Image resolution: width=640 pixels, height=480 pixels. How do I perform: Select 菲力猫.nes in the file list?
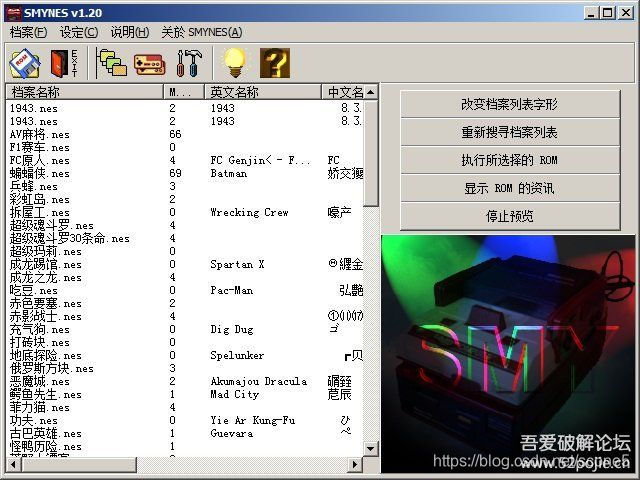[40, 408]
